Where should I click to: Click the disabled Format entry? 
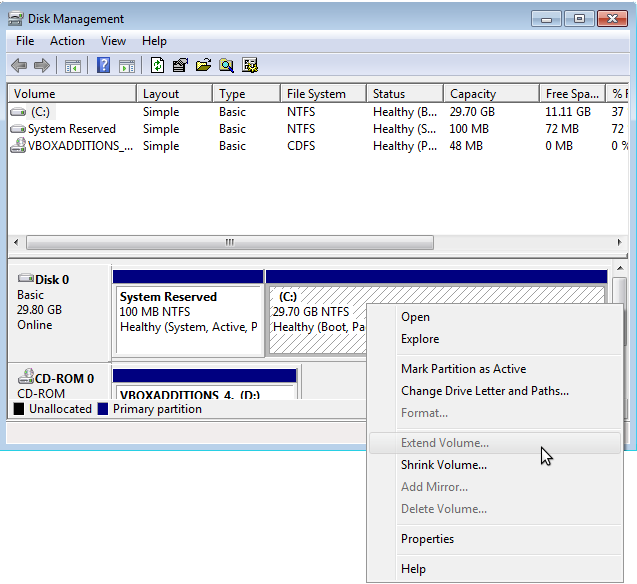(495, 413)
